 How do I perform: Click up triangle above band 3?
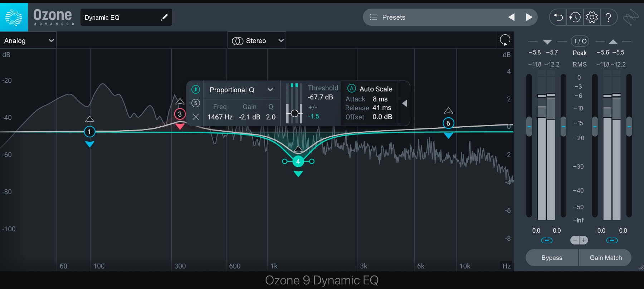point(180,102)
